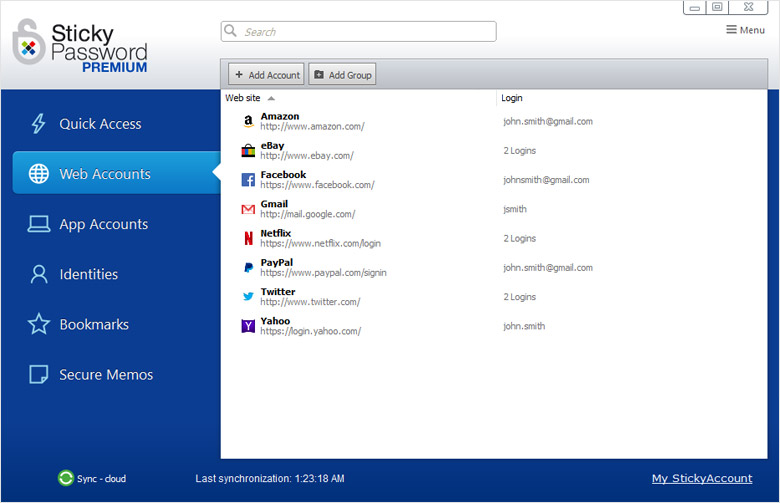Select Web Accounts in sidebar
780x503 pixels.
116,173
